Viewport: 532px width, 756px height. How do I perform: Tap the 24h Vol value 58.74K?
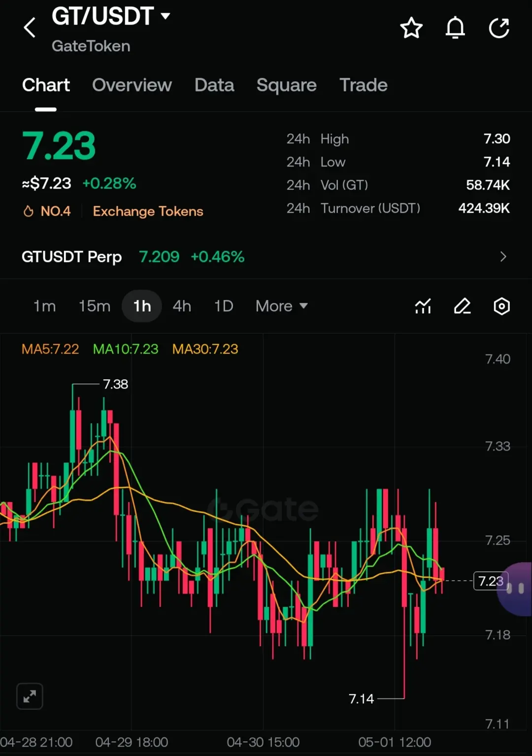488,185
